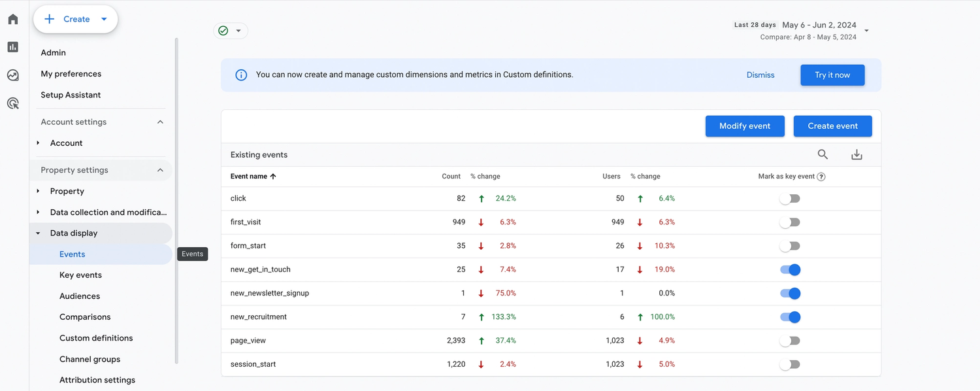
Task: Select Key events in the sidebar
Action: coord(80,275)
